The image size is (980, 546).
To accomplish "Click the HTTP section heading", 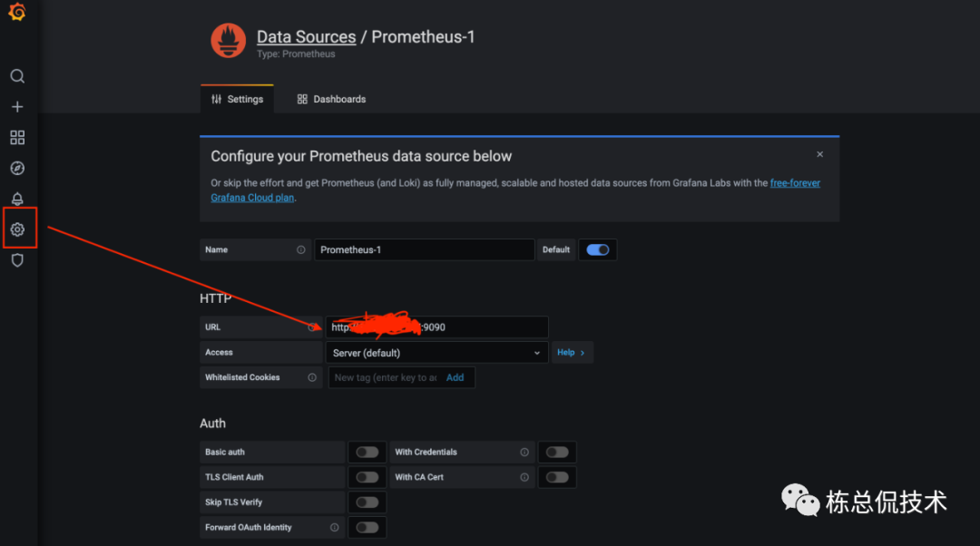I will tap(216, 298).
